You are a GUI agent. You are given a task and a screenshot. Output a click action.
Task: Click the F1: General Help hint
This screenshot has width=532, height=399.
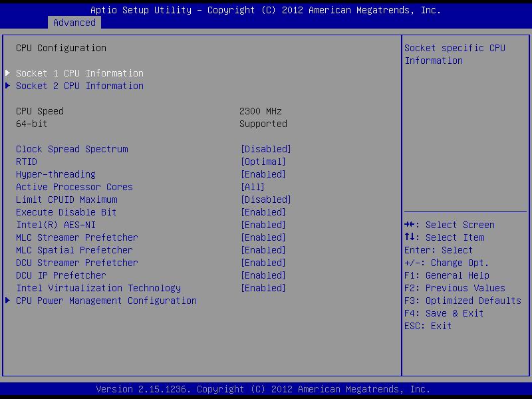[x=447, y=275]
